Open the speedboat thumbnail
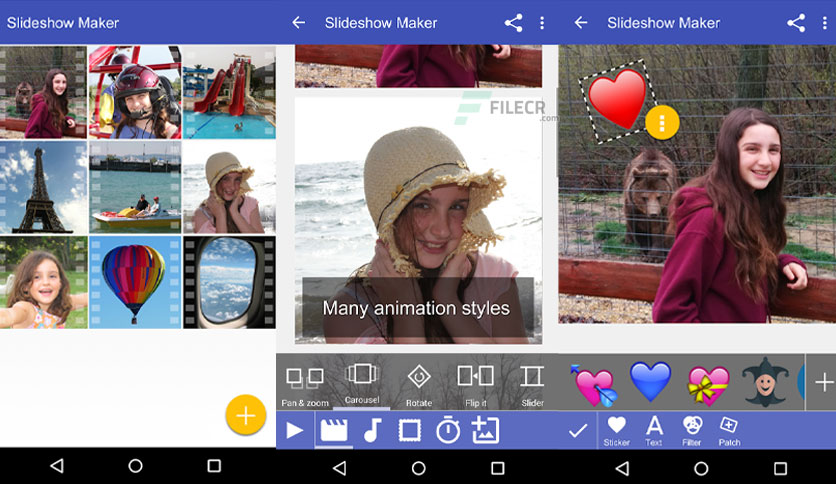 click(135, 187)
